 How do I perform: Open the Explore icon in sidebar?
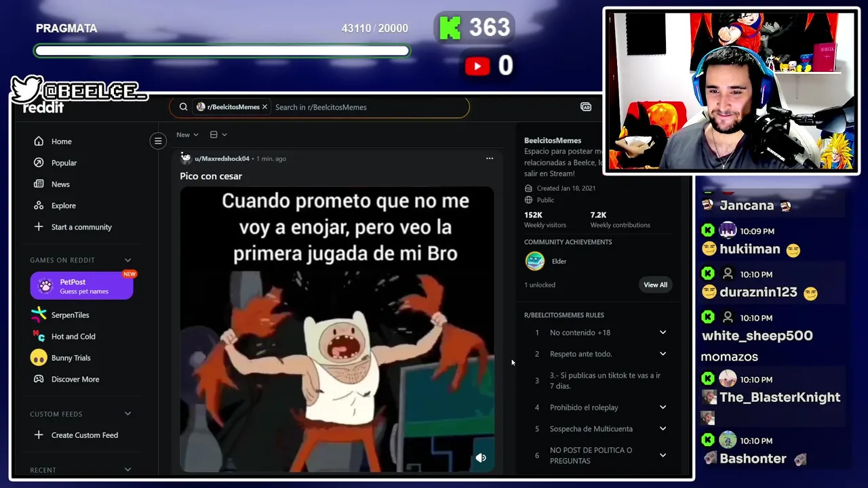pos(39,205)
